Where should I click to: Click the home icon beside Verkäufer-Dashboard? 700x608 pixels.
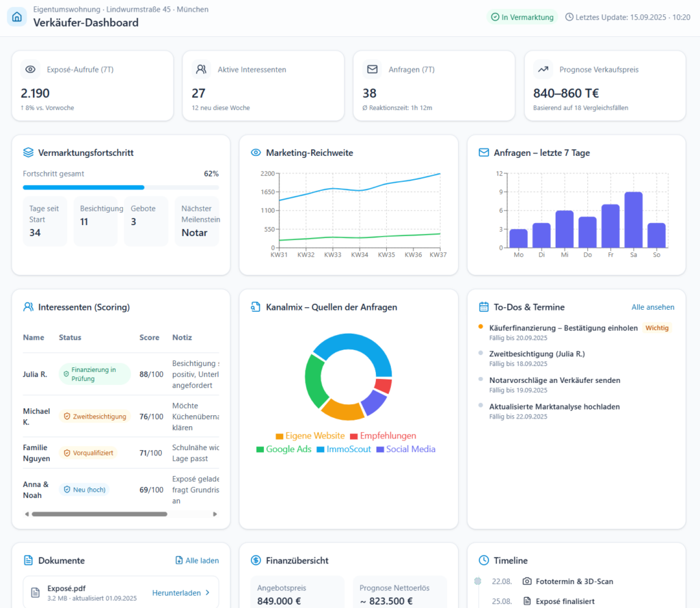point(17,17)
